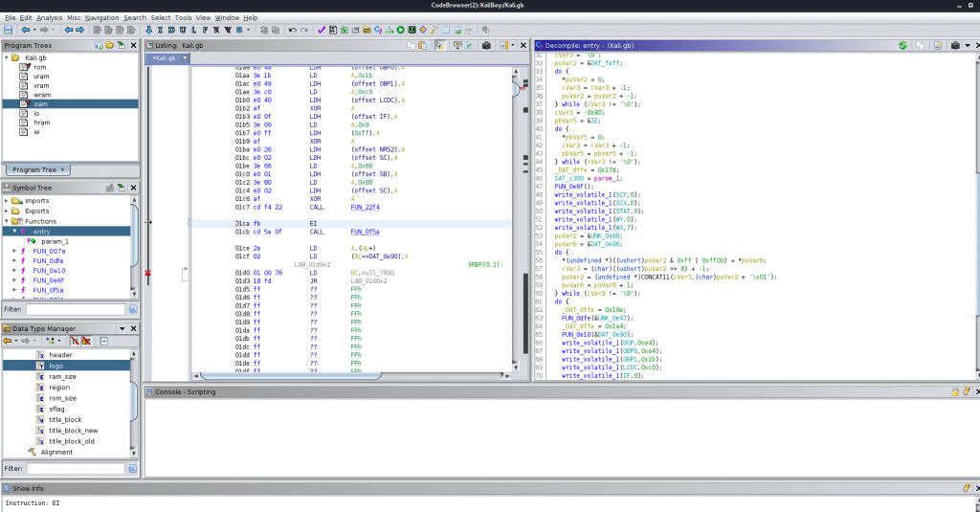Collapse the Functions node in Symbol Tree
The image size is (980, 512).
click(7, 221)
